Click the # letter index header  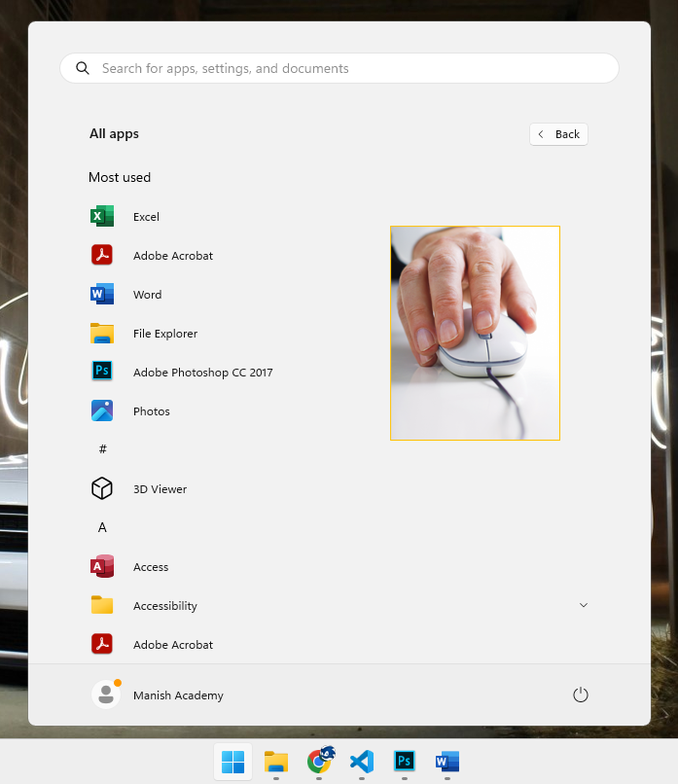click(102, 449)
